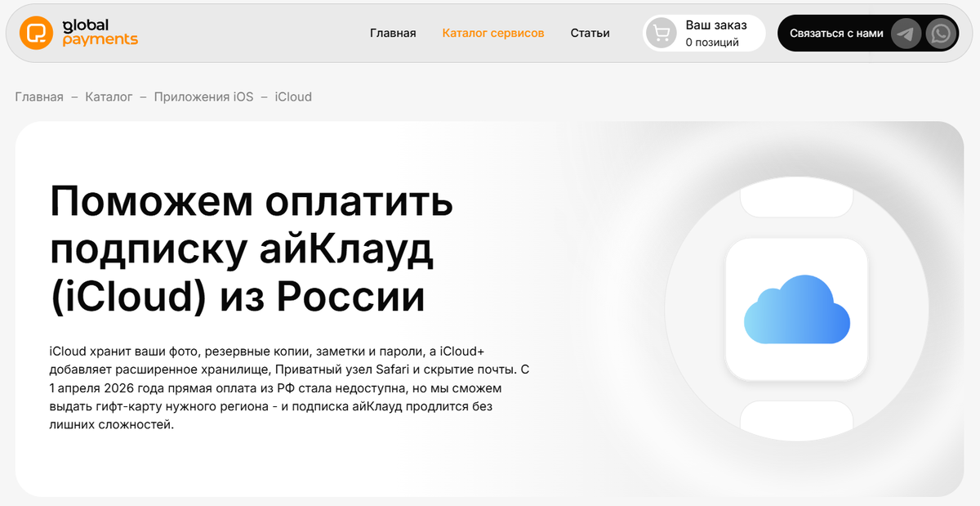
Task: Follow the Главная breadcrumb link
Action: pos(39,96)
